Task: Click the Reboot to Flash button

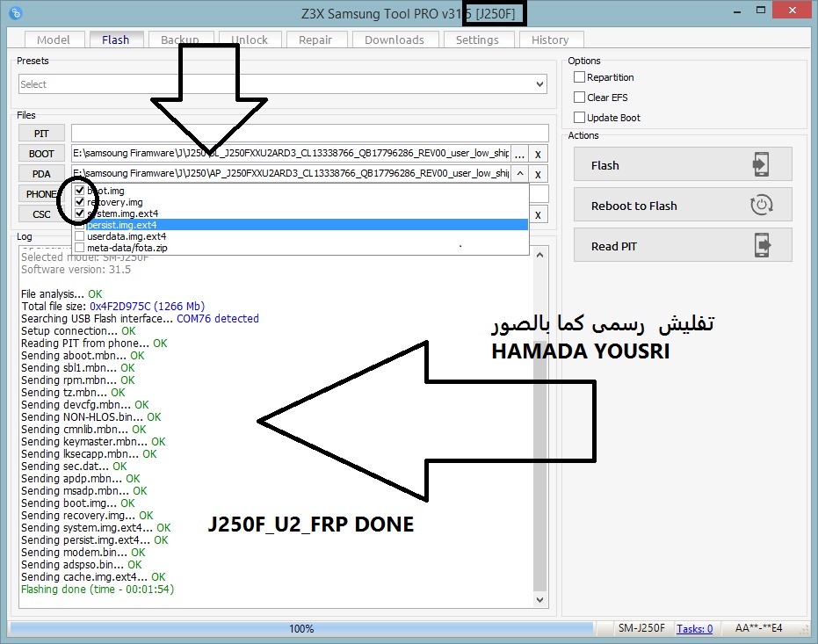Action: click(x=683, y=206)
